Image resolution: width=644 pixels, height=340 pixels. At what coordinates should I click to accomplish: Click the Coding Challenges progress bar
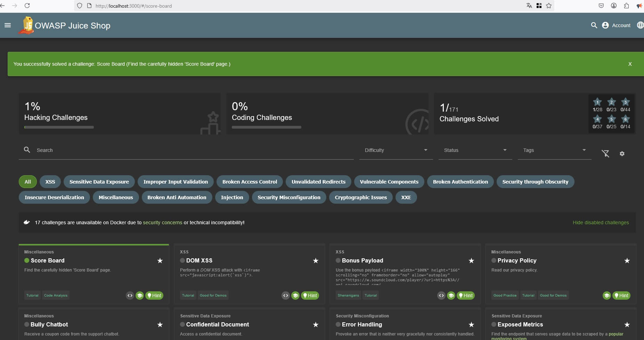(267, 127)
